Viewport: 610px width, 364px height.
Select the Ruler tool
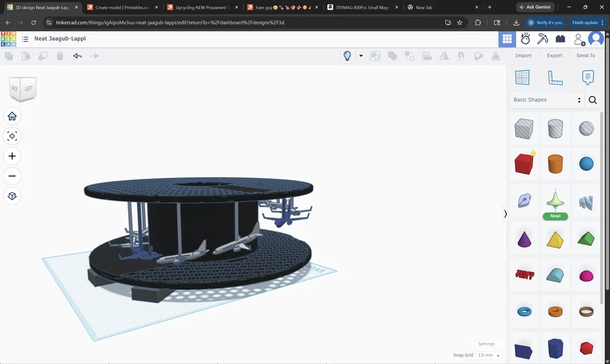point(555,77)
